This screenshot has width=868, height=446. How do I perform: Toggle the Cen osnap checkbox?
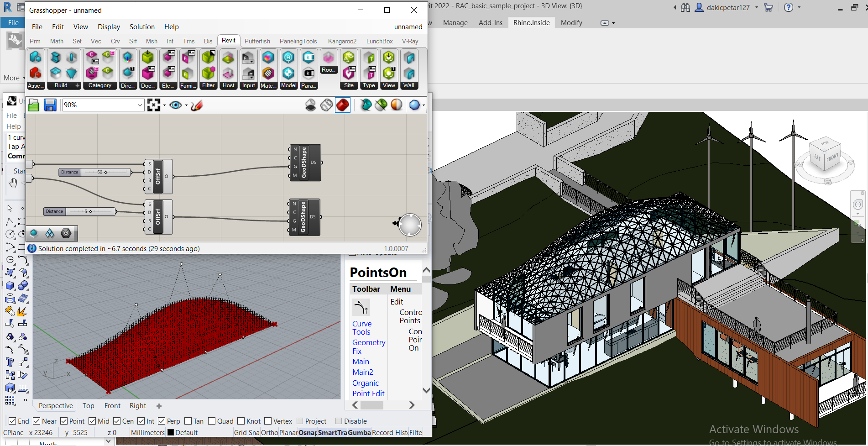[117, 421]
